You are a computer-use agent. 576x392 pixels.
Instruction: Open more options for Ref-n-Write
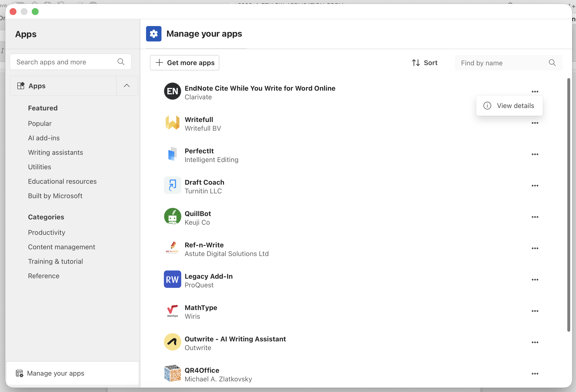(x=535, y=248)
